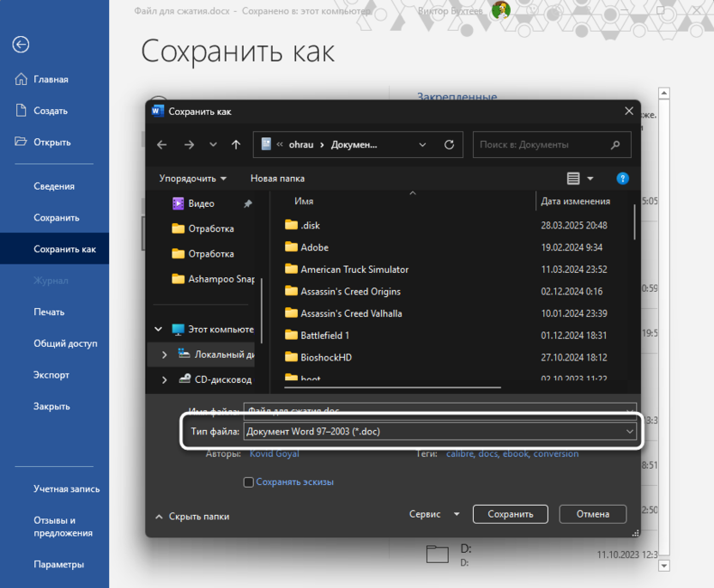
Task: Enable the Сохранять эскизы checkbox
Action: pyautogui.click(x=249, y=482)
